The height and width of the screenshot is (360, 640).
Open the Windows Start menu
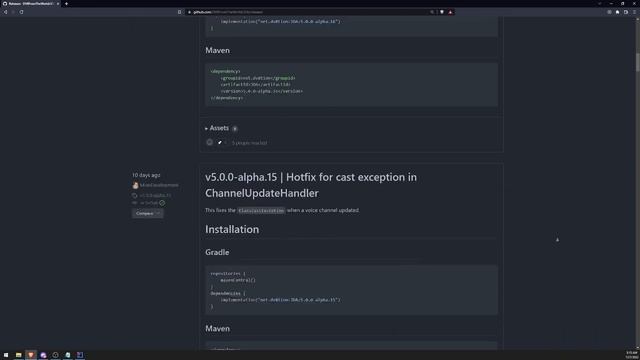pos(6,355)
